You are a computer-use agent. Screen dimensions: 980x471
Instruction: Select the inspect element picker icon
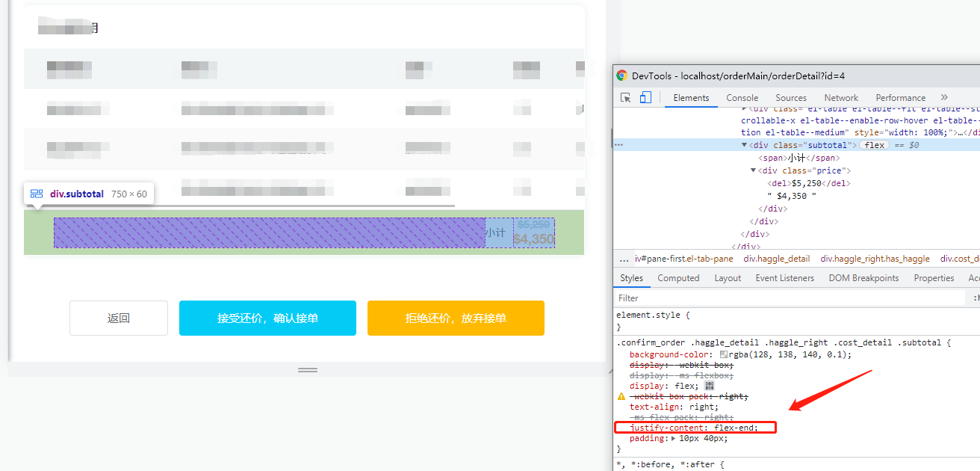click(x=625, y=97)
